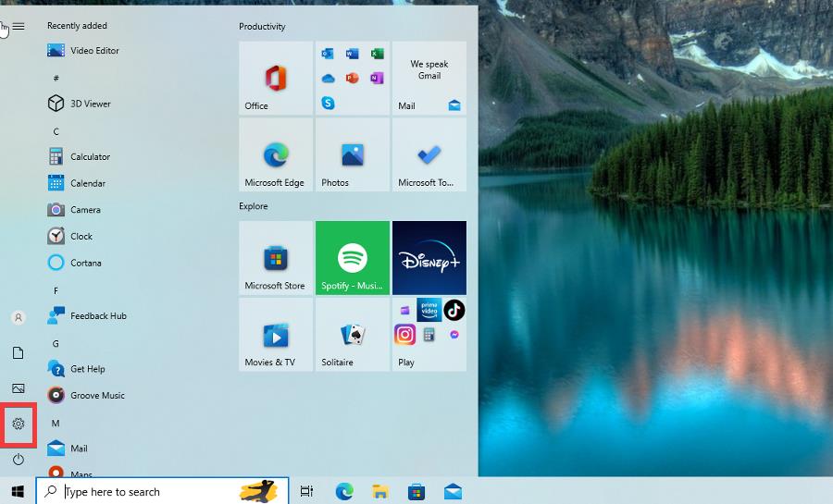The width and height of the screenshot is (833, 504).
Task: Open the Movies & TV tile
Action: (276, 334)
